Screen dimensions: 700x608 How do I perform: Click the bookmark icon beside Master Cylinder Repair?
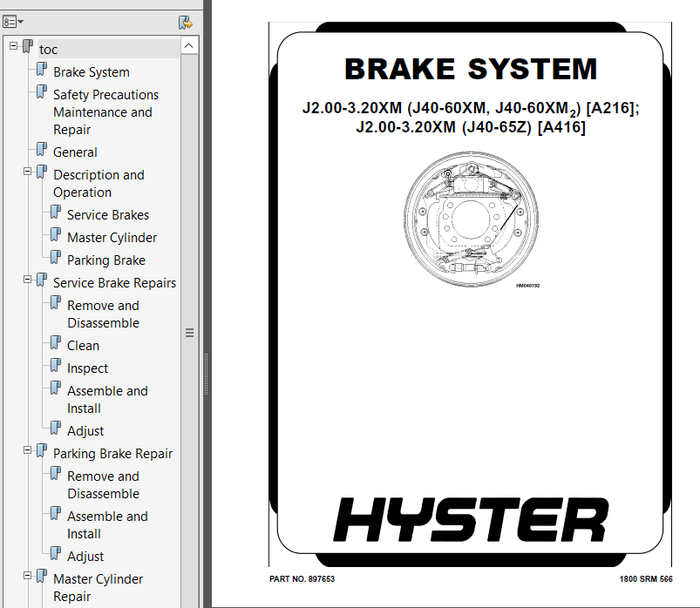42,576
